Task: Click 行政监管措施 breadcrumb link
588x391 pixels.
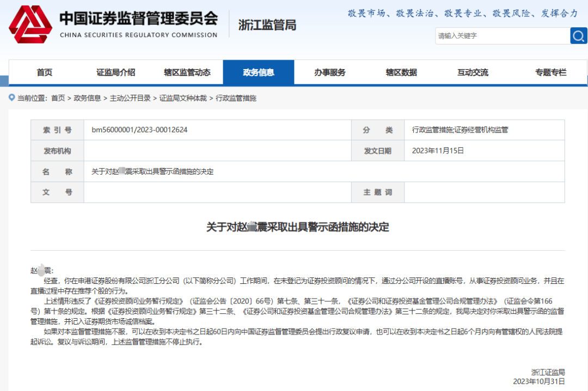Action: pyautogui.click(x=236, y=98)
